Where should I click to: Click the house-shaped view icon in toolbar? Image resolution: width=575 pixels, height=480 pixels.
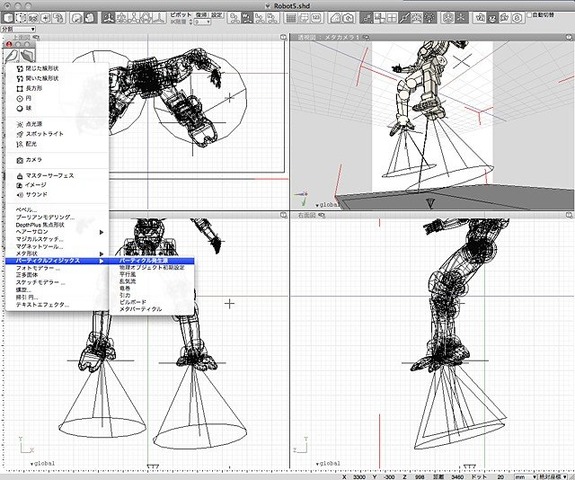tap(335, 18)
